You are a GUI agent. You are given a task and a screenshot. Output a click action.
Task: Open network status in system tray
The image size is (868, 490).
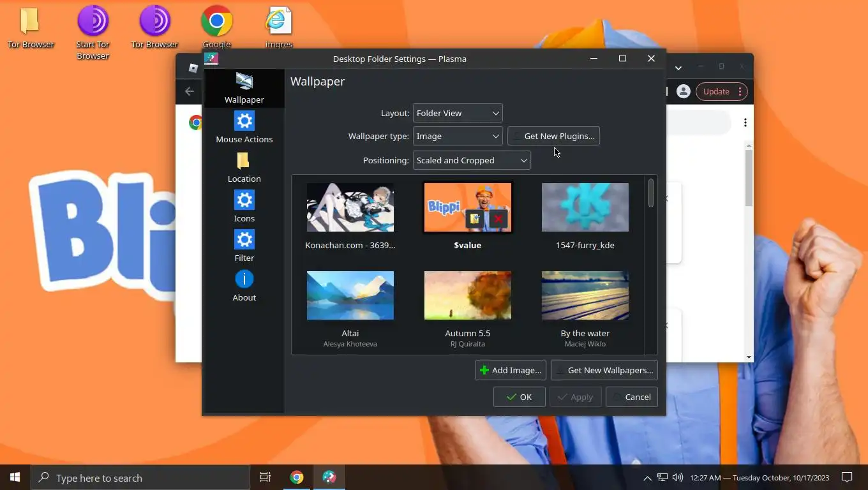point(662,477)
